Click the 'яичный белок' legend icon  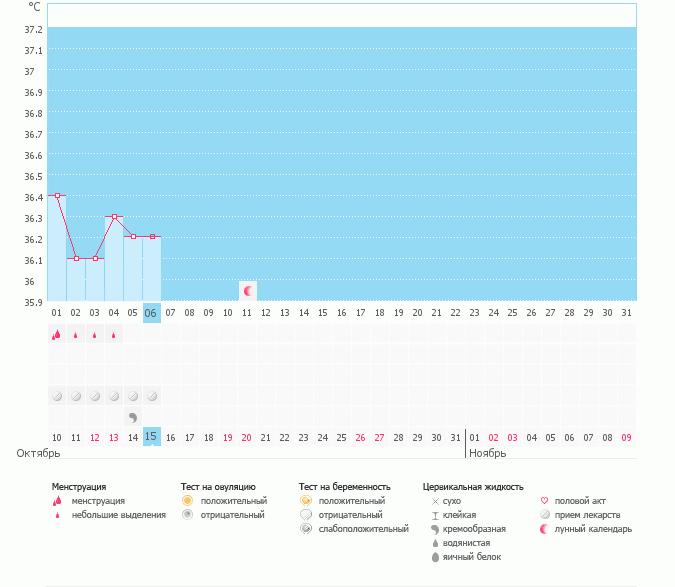(x=435, y=556)
